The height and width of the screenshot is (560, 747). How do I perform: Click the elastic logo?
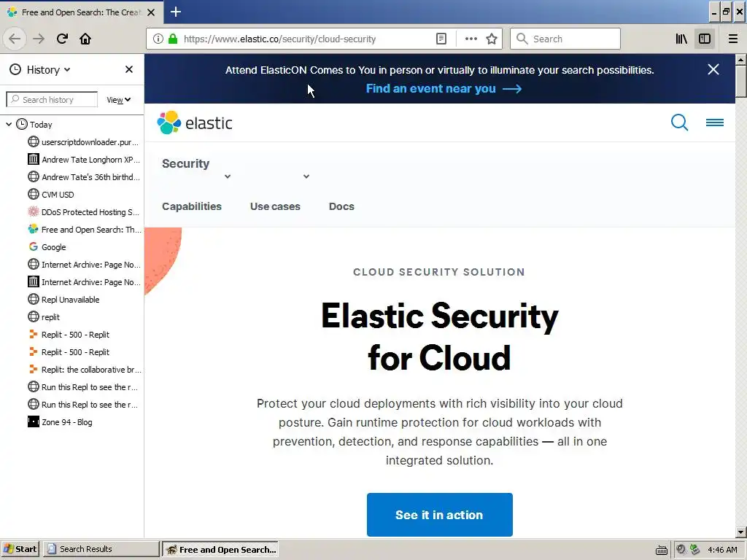[x=194, y=122]
